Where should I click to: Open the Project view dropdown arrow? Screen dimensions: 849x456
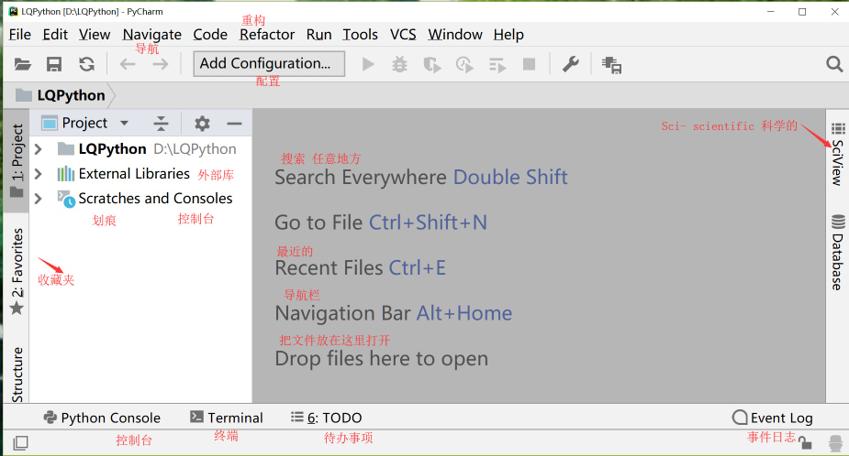click(124, 123)
